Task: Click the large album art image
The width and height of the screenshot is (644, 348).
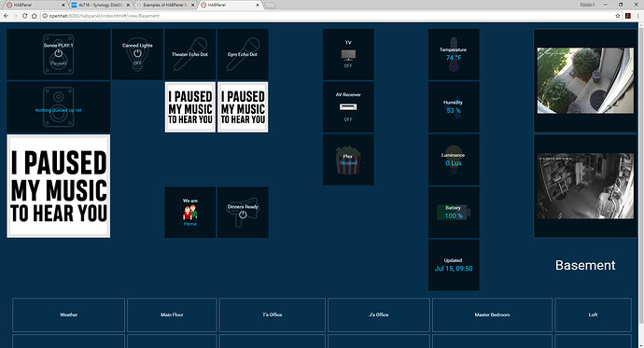Action: tap(58, 186)
